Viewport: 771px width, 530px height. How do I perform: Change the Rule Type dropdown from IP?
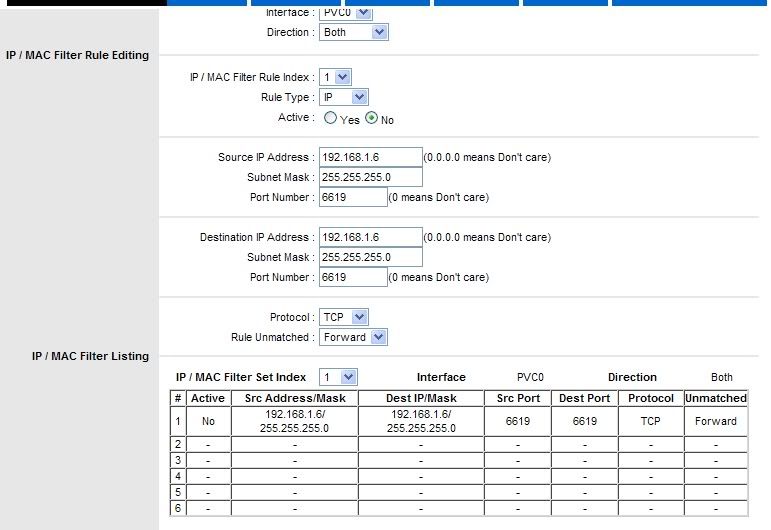[344, 97]
